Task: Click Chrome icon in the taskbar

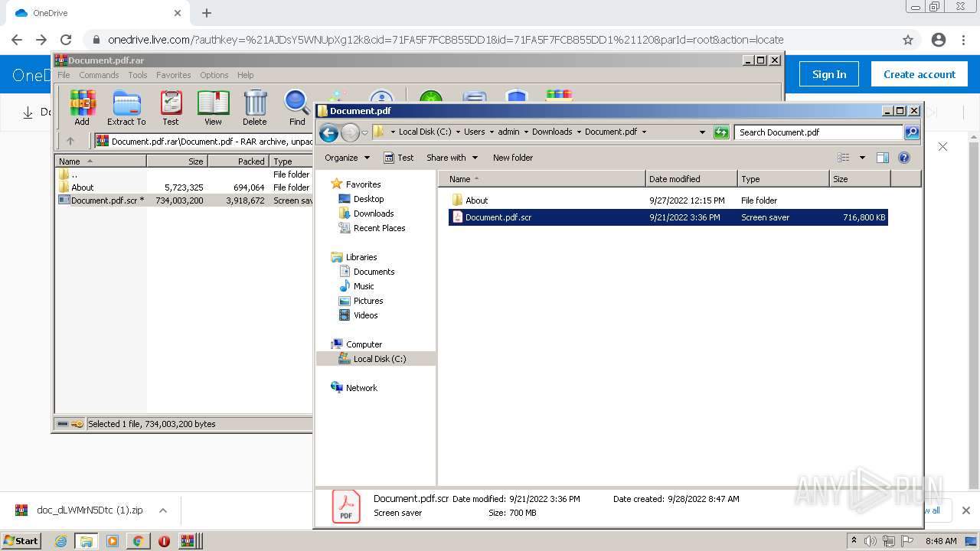Action: pos(138,541)
